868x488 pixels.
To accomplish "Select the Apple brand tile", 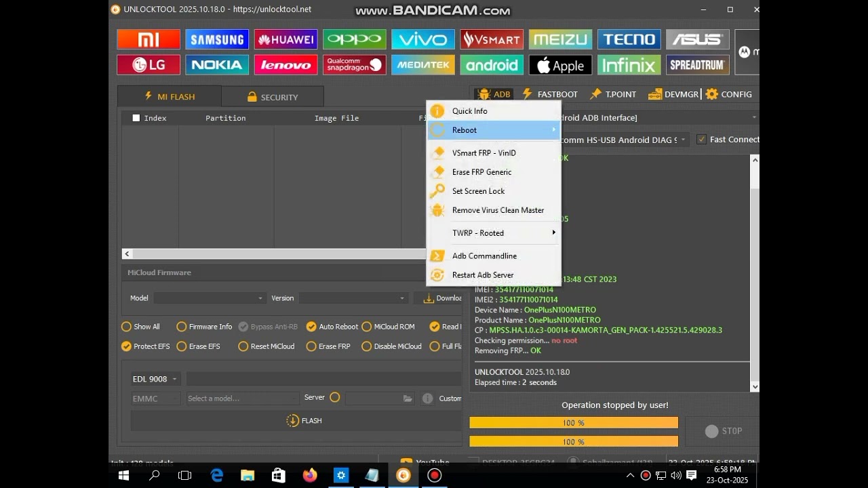I will (x=561, y=65).
